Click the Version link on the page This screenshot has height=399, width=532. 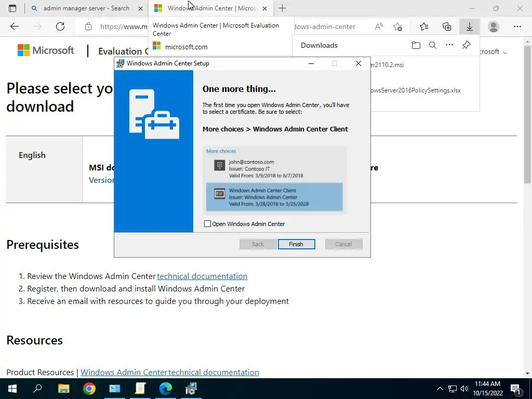coord(101,180)
